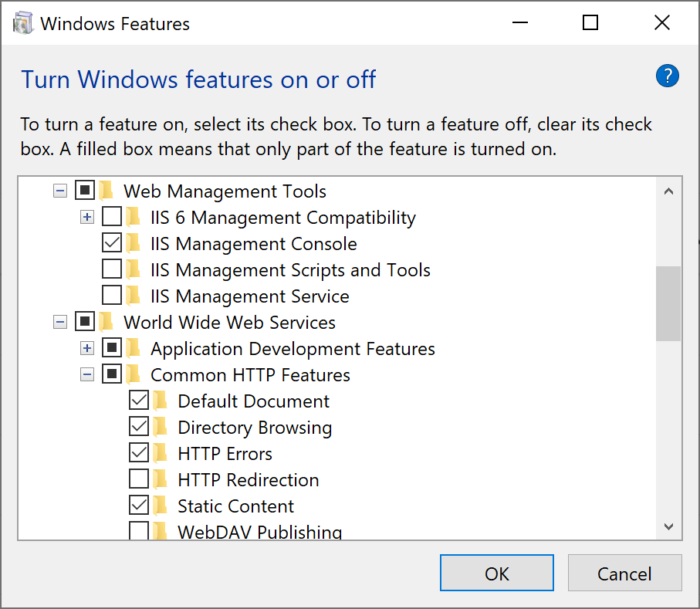Select the WebDAV Publishing tree item
The width and height of the screenshot is (700, 609).
pos(260,531)
